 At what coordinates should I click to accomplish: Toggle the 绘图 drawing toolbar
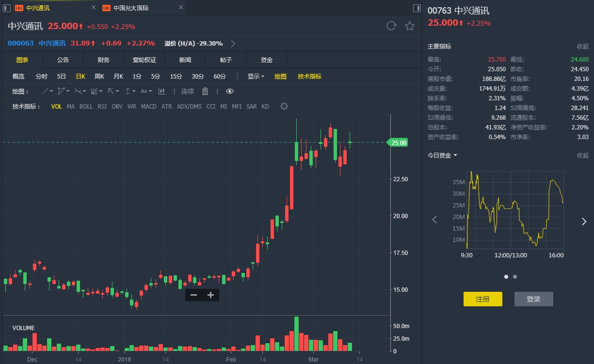[x=281, y=77]
